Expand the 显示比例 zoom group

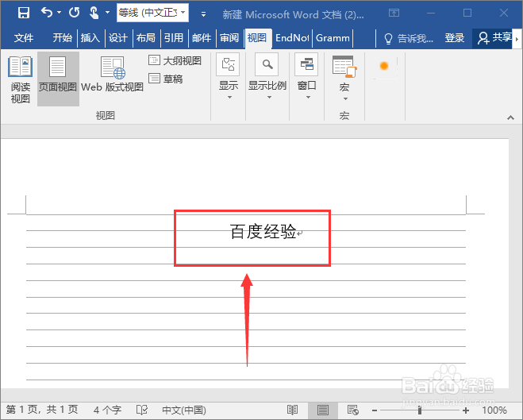coord(267,77)
